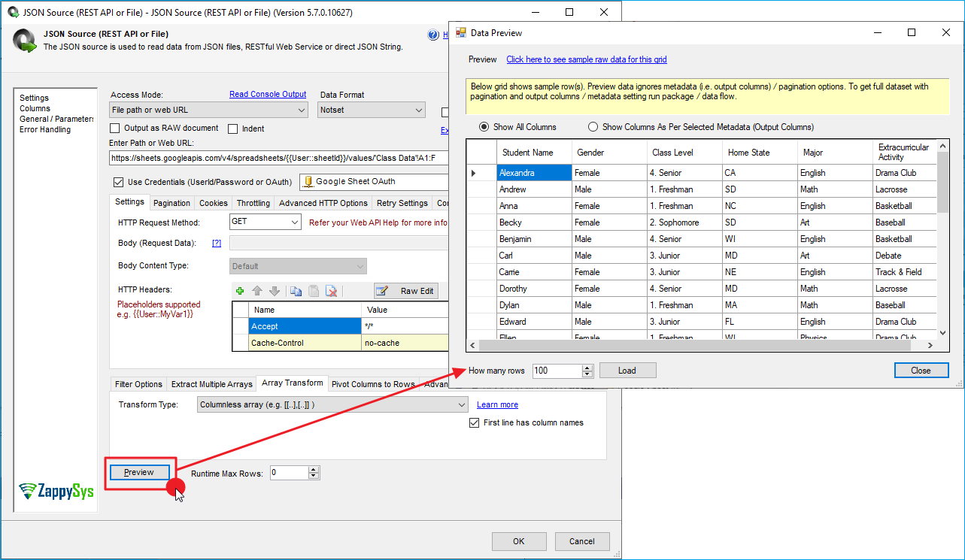Move selected header up with arrow icon
This screenshot has height=560, width=965.
[257, 291]
